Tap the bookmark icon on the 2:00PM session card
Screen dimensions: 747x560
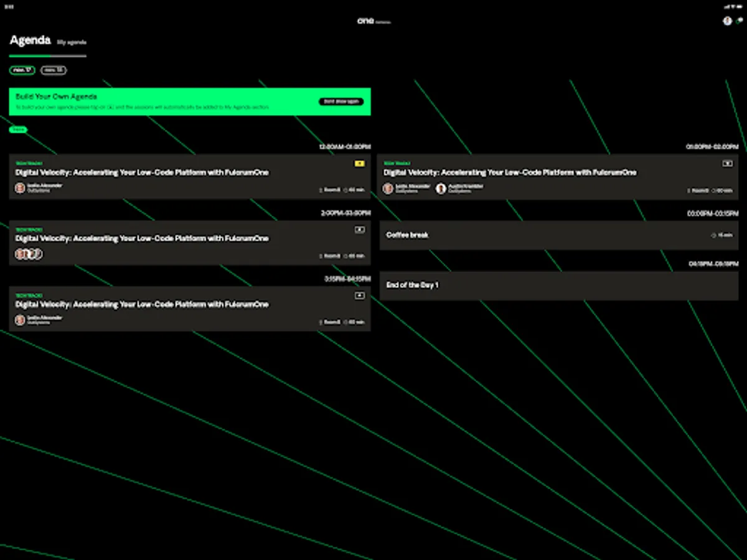coord(359,229)
